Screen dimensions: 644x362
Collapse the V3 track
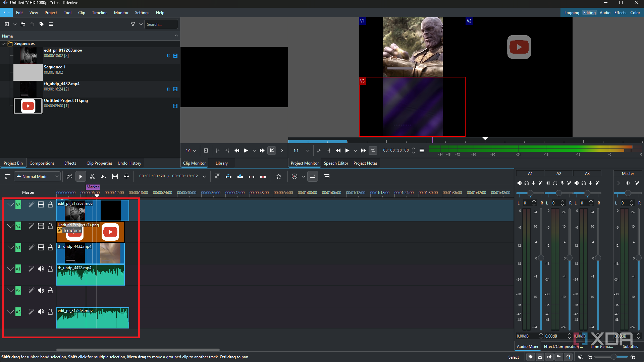coord(11,204)
